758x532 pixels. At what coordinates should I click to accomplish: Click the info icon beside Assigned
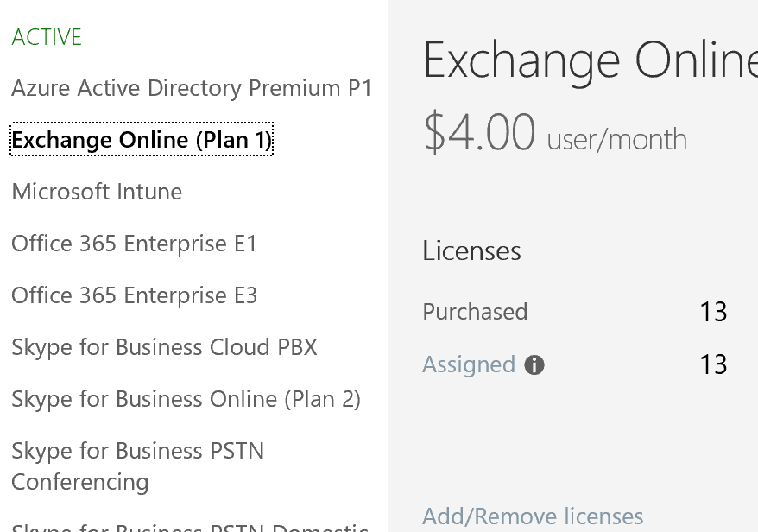point(534,364)
